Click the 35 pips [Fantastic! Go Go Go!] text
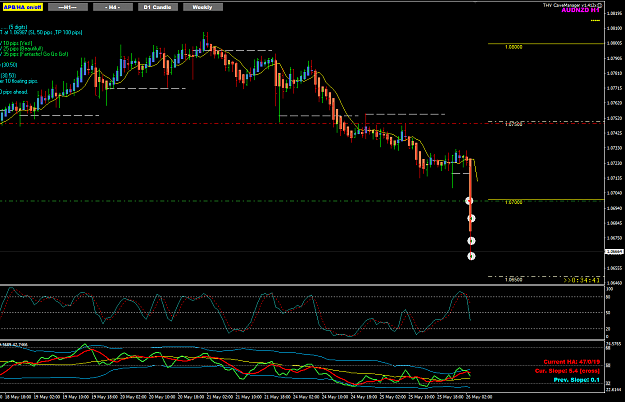 click(35, 54)
